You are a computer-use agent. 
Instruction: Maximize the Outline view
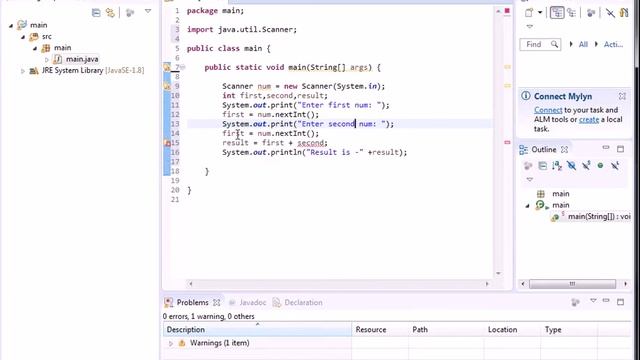(620, 149)
